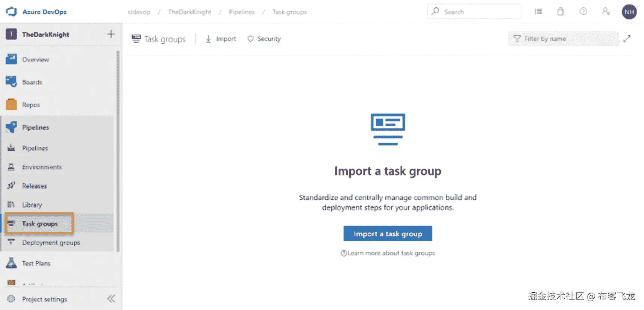Open the Help question mark icon
Image resolution: width=644 pixels, height=310 pixels.
pos(583,12)
